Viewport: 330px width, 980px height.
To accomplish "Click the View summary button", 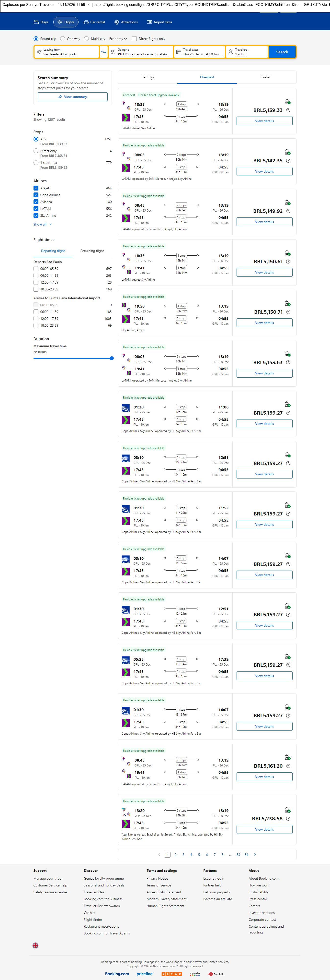I will [72, 97].
